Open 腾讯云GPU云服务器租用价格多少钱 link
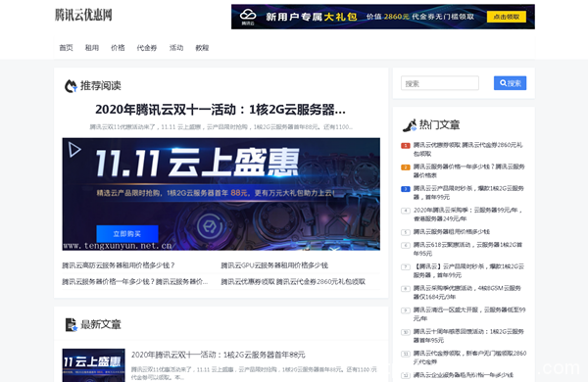 coord(274,265)
